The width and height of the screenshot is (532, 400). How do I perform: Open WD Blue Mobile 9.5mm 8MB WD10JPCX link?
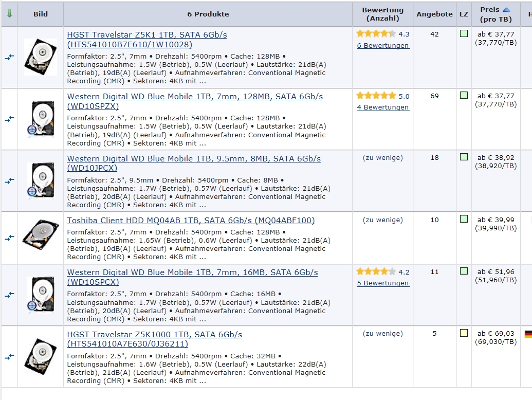194,163
